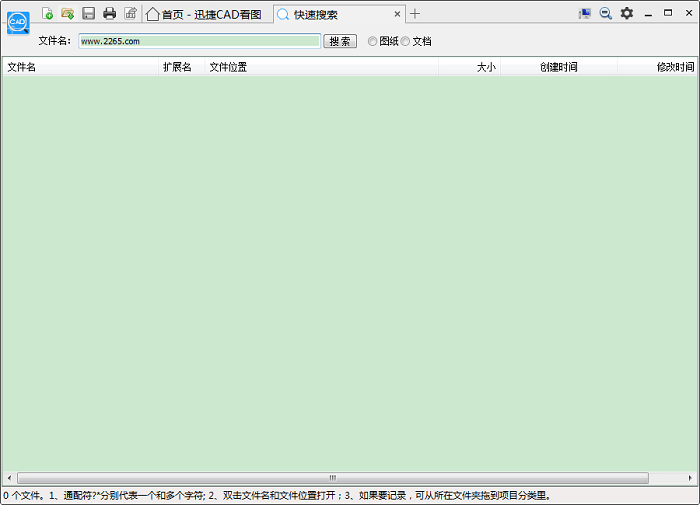The image size is (700, 505).
Task: Select the 图纸 radio button
Action: click(372, 42)
